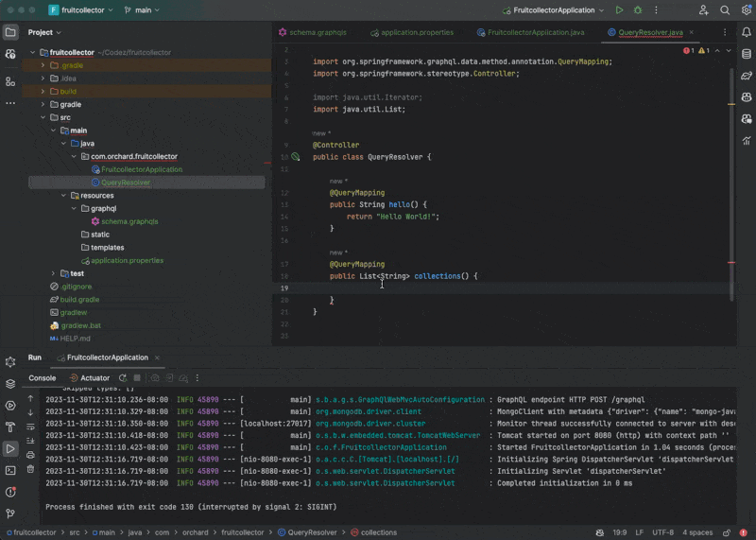Start debugging with the bug icon

coord(638,10)
